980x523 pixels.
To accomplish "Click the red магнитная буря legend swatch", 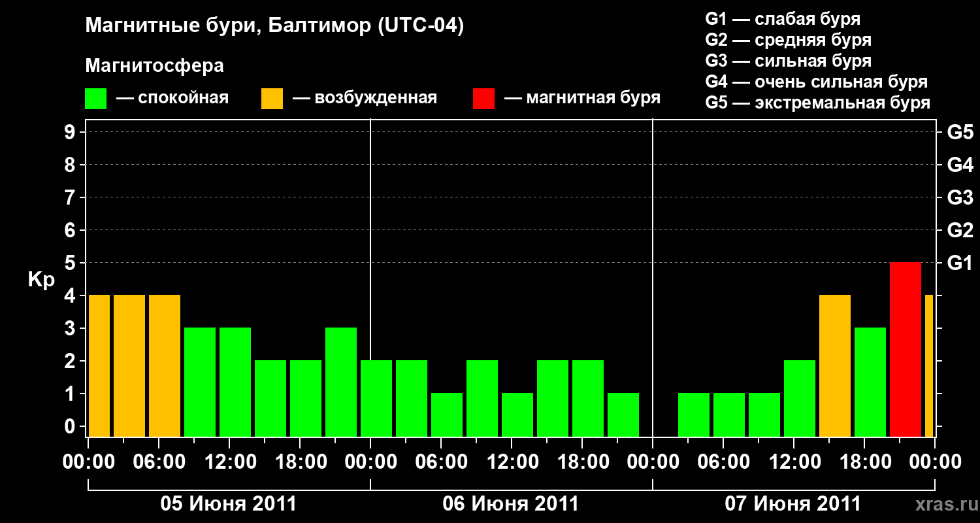I will (483, 99).
